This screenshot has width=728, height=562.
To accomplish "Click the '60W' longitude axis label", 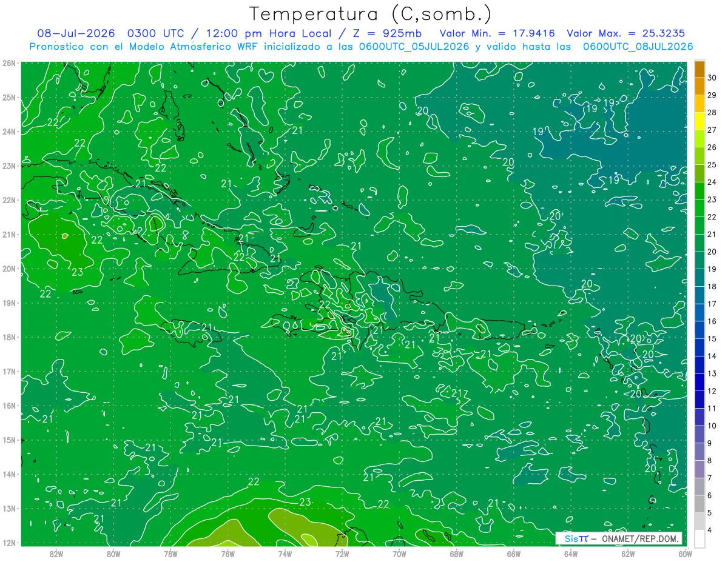I will point(685,554).
